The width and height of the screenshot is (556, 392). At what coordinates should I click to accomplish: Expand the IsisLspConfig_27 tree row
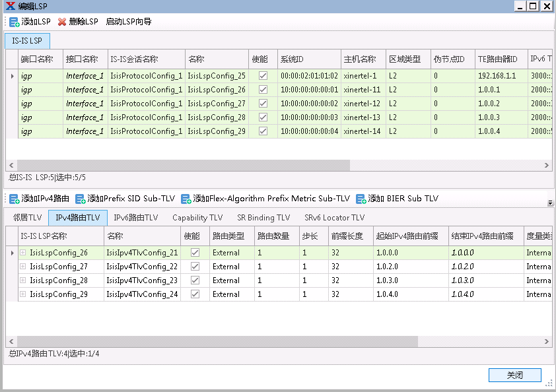23,267
